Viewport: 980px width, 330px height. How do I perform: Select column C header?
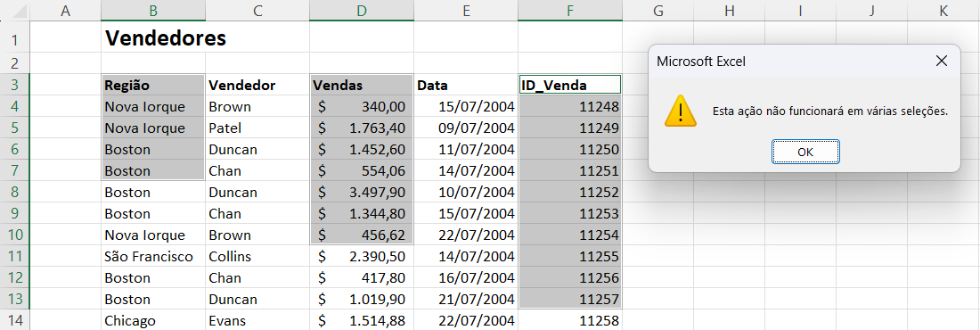pos(257,10)
